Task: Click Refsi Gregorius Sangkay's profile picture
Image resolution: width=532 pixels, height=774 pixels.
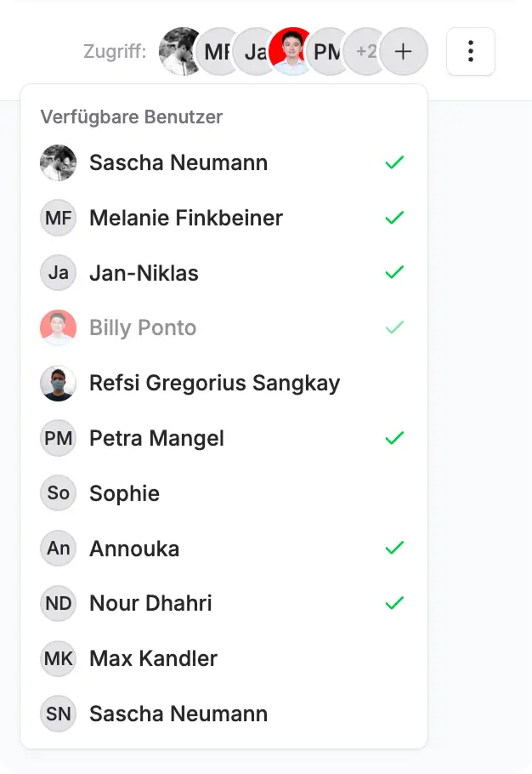Action: (x=57, y=383)
